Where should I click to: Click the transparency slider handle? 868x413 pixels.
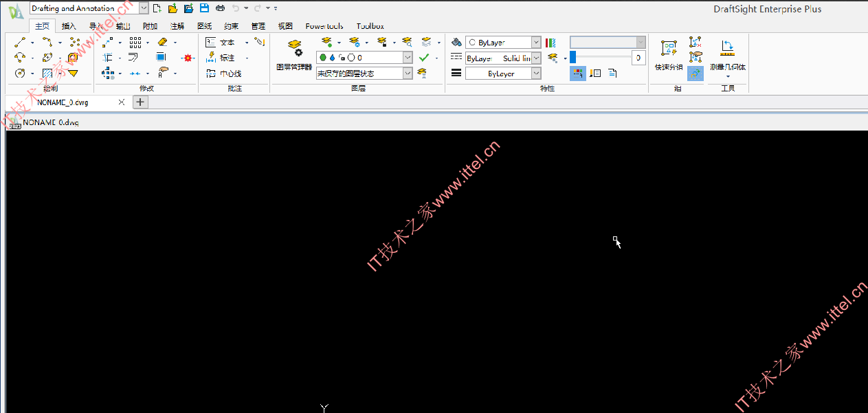572,58
